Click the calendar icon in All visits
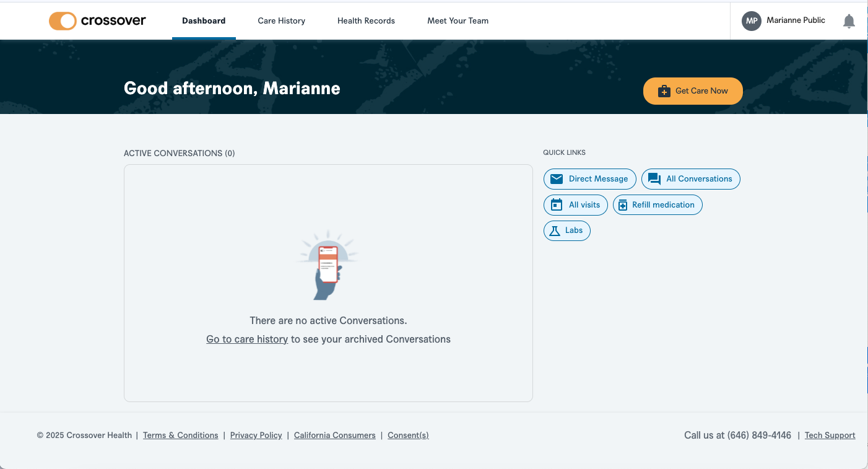The width and height of the screenshot is (868, 469). tap(557, 205)
